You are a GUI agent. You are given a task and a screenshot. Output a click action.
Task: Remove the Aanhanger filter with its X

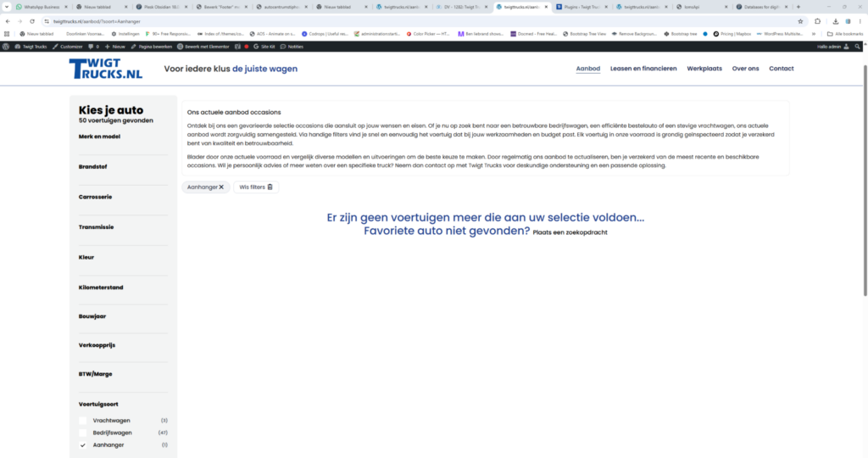[221, 187]
